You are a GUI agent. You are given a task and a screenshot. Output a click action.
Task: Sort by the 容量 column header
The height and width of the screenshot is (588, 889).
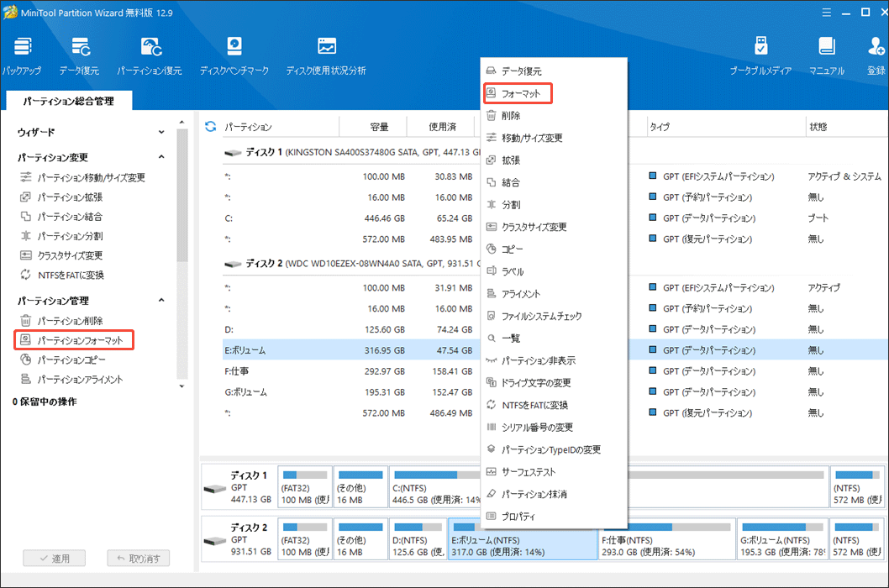point(372,127)
